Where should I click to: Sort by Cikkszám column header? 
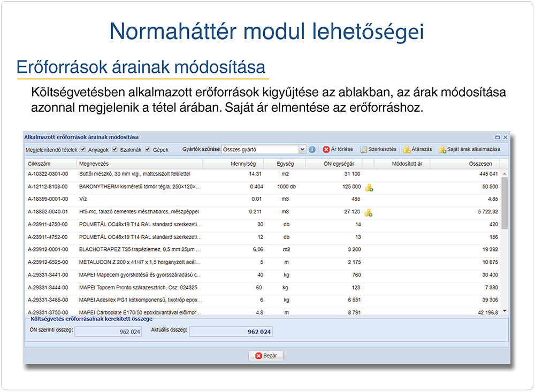tap(51, 164)
